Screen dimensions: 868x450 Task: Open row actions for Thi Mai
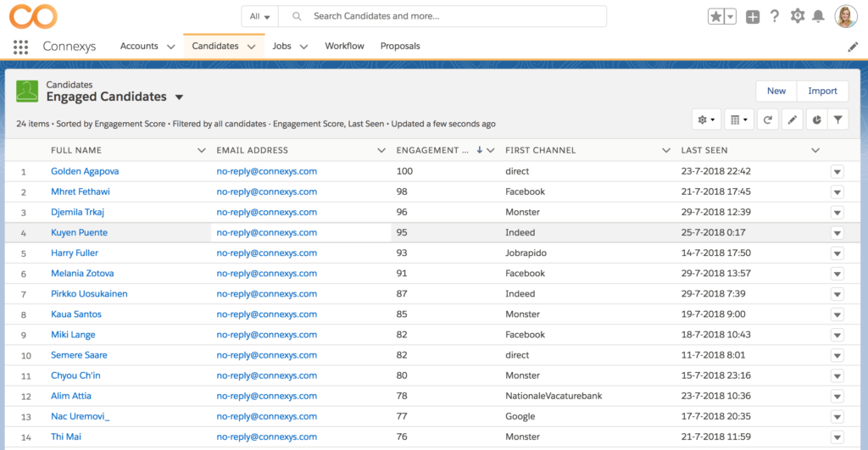tap(837, 437)
